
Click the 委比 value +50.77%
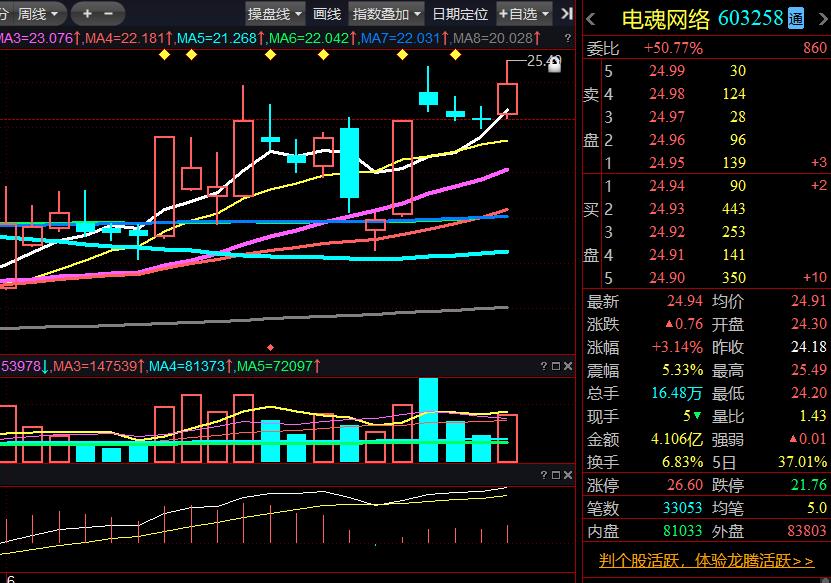673,48
